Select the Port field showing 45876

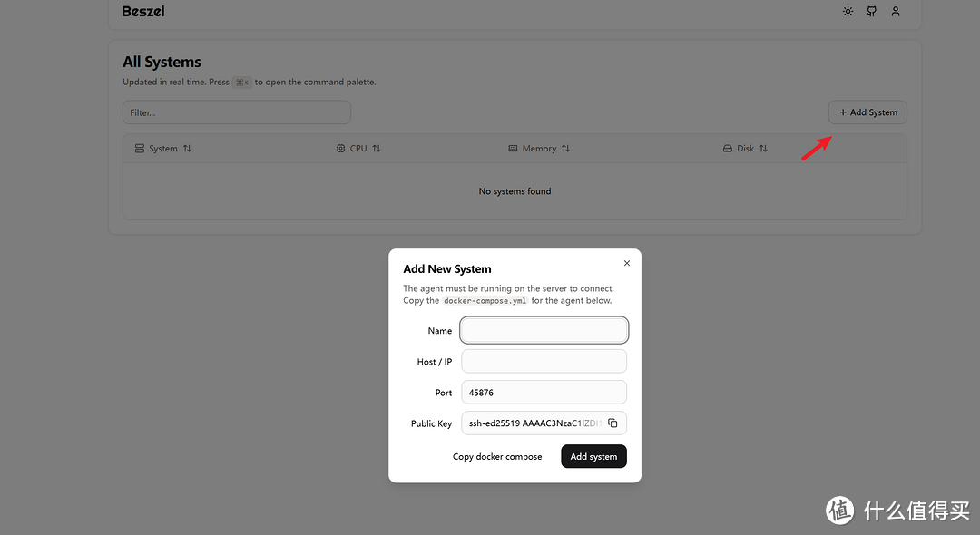544,393
